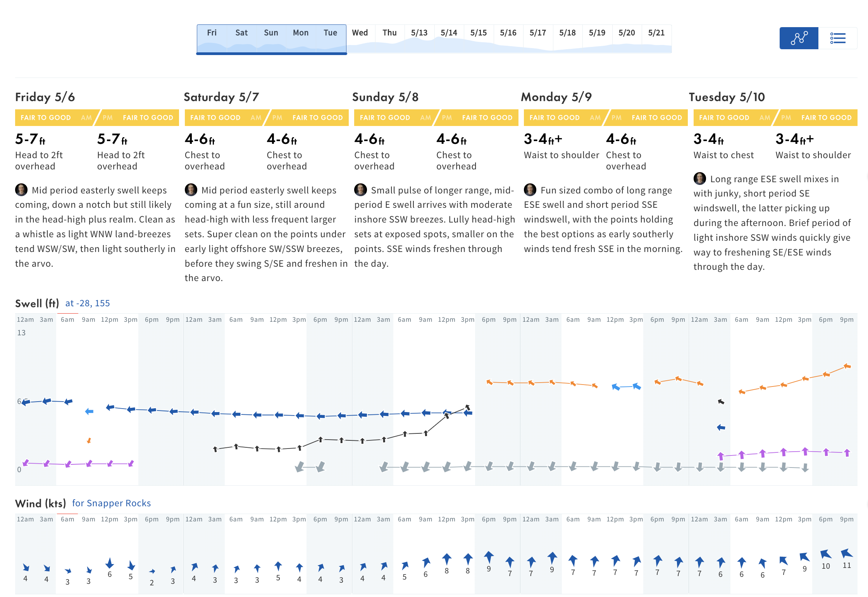Open the Snapper Rocks wind location link
The width and height of the screenshot is (868, 597).
(111, 503)
